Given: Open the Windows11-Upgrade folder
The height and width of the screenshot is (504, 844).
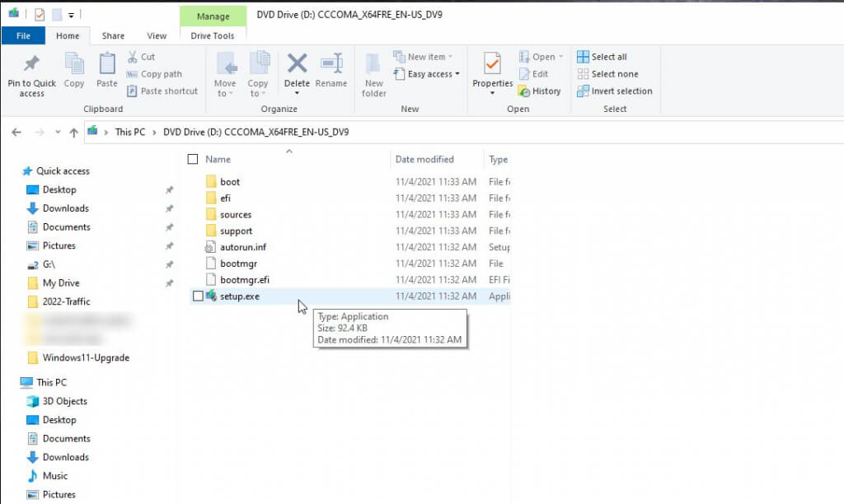Looking at the screenshot, I should coord(86,357).
